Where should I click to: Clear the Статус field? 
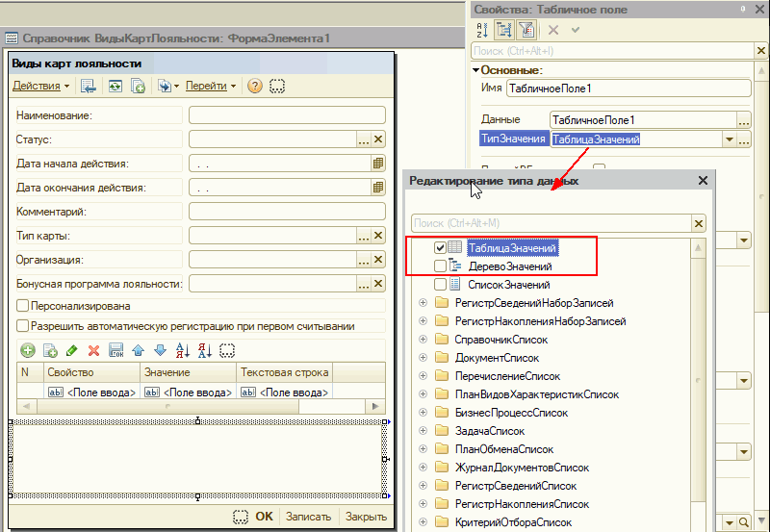point(378,139)
